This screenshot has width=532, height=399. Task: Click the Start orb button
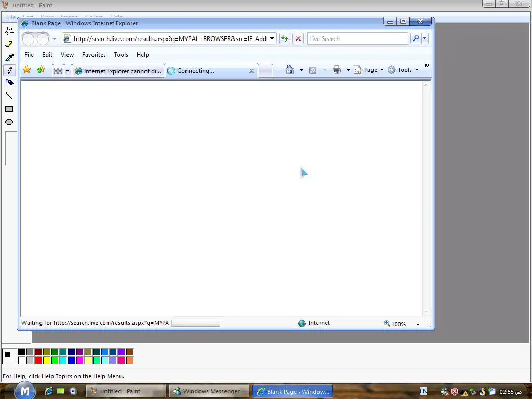coord(25,391)
